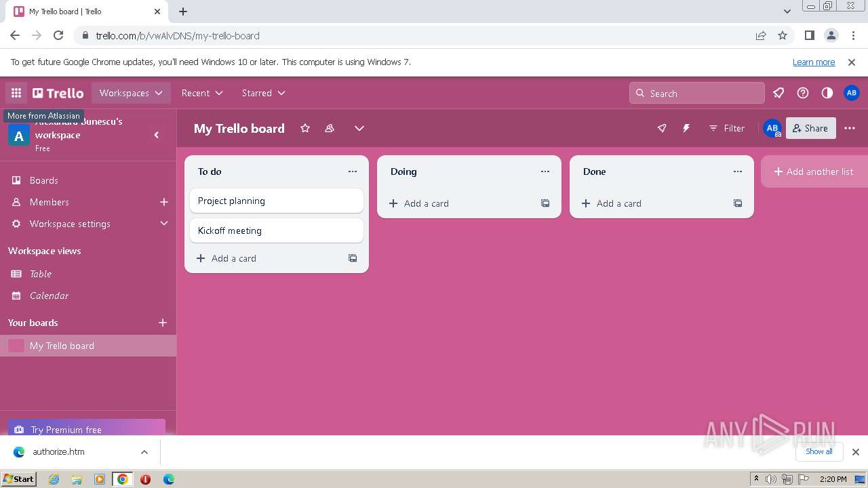Image resolution: width=868 pixels, height=488 pixels.
Task: Open authorize.htm download options arrow
Action: point(144,452)
